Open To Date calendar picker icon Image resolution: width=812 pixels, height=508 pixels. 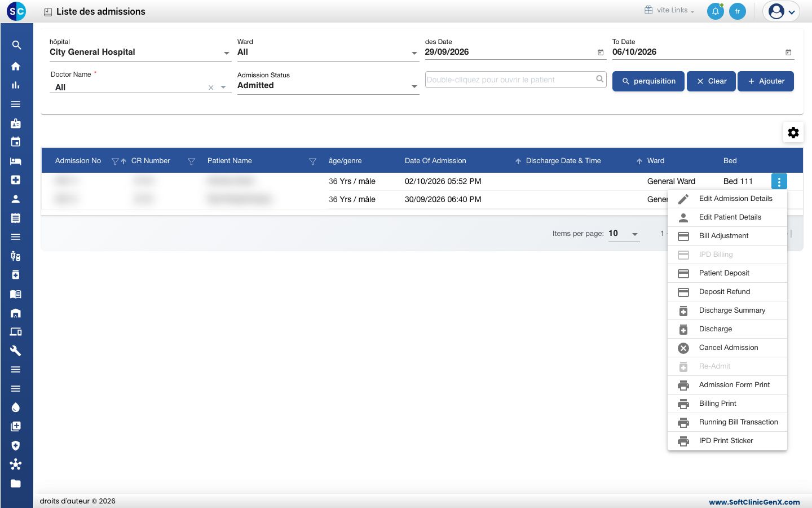788,52
